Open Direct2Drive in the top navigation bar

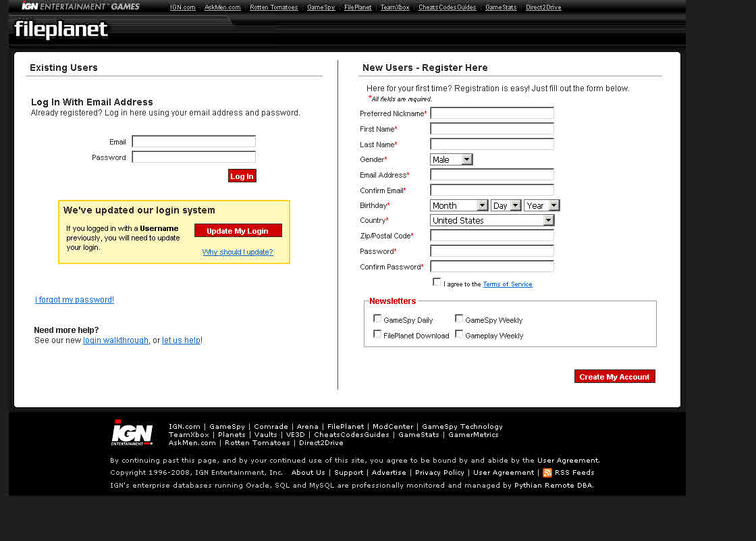coord(543,7)
